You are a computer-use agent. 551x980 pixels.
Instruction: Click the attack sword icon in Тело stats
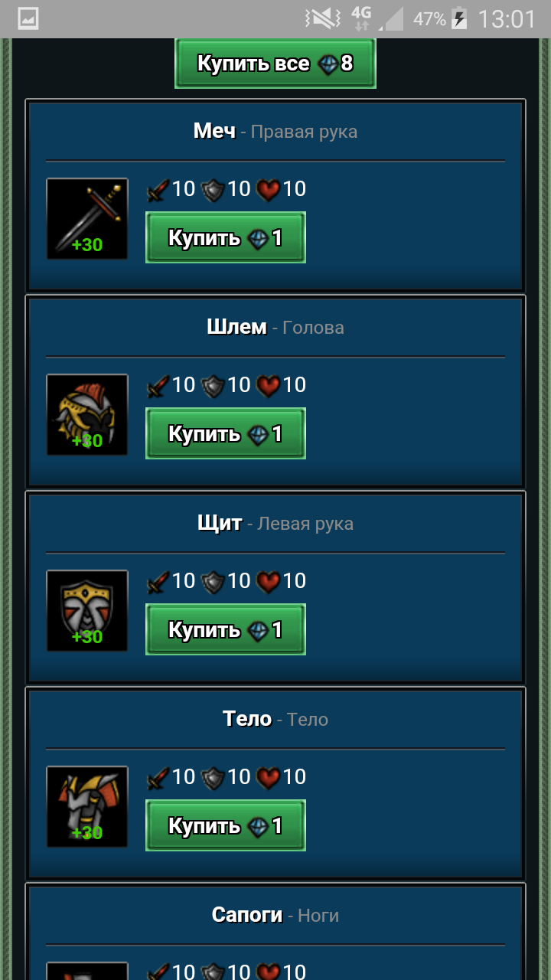[x=158, y=778]
